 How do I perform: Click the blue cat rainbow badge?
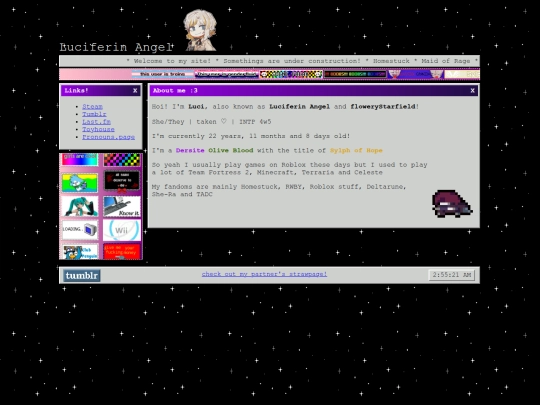pos(80,183)
